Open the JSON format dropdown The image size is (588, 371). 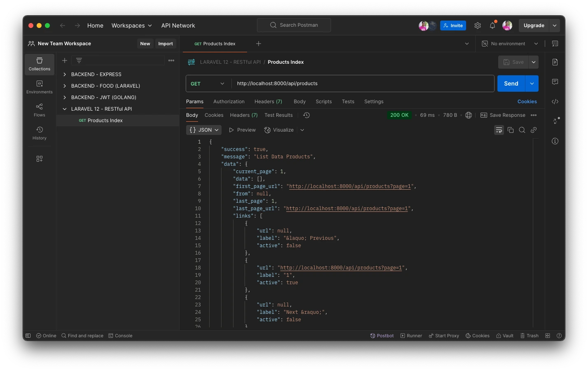coord(204,130)
